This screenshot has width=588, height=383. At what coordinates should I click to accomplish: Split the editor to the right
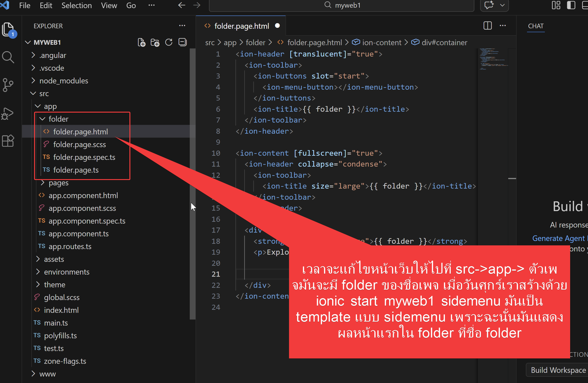pyautogui.click(x=487, y=26)
